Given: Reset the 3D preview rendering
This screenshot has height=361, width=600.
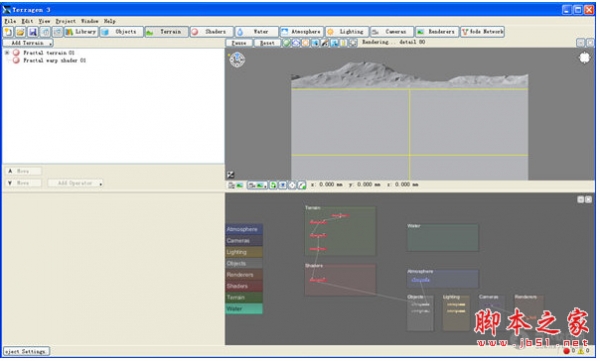Looking at the screenshot, I should (267, 43).
